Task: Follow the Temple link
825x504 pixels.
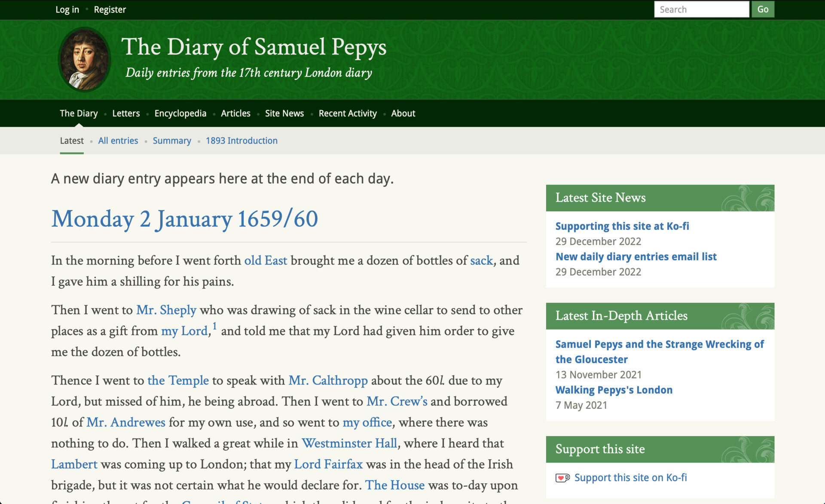Action: click(x=178, y=380)
